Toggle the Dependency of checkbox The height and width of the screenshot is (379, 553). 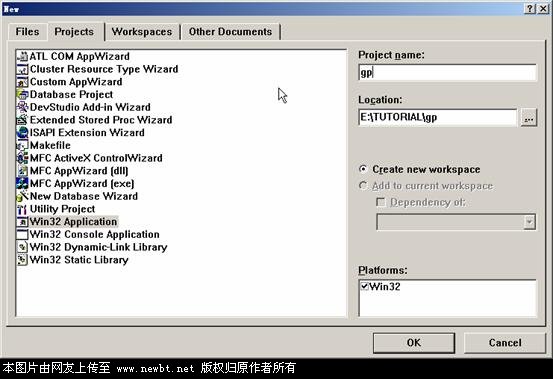[381, 202]
